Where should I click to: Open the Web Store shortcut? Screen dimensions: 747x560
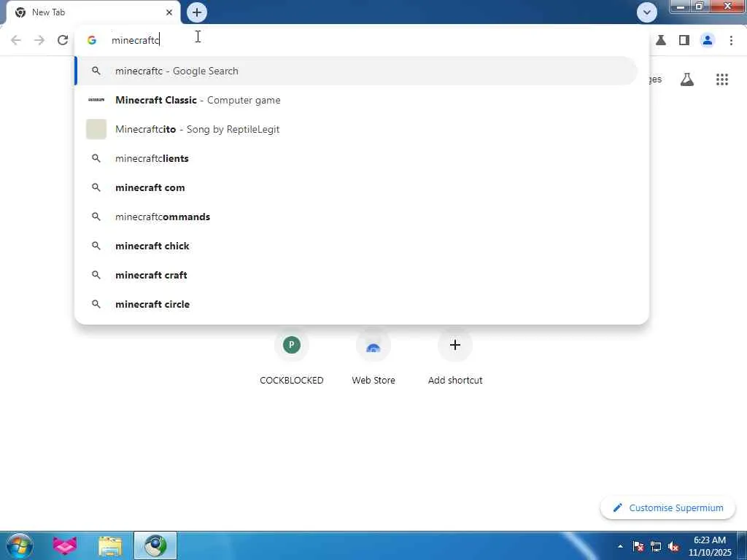click(x=373, y=357)
